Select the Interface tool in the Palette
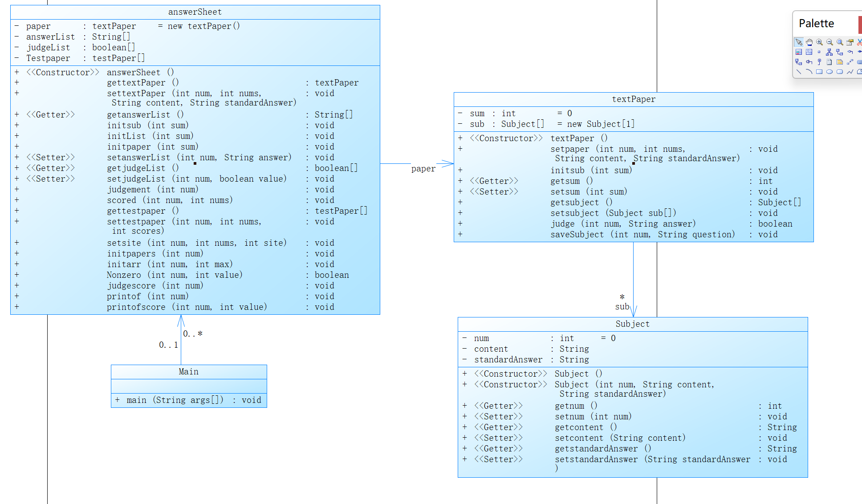 pyautogui.click(x=809, y=52)
